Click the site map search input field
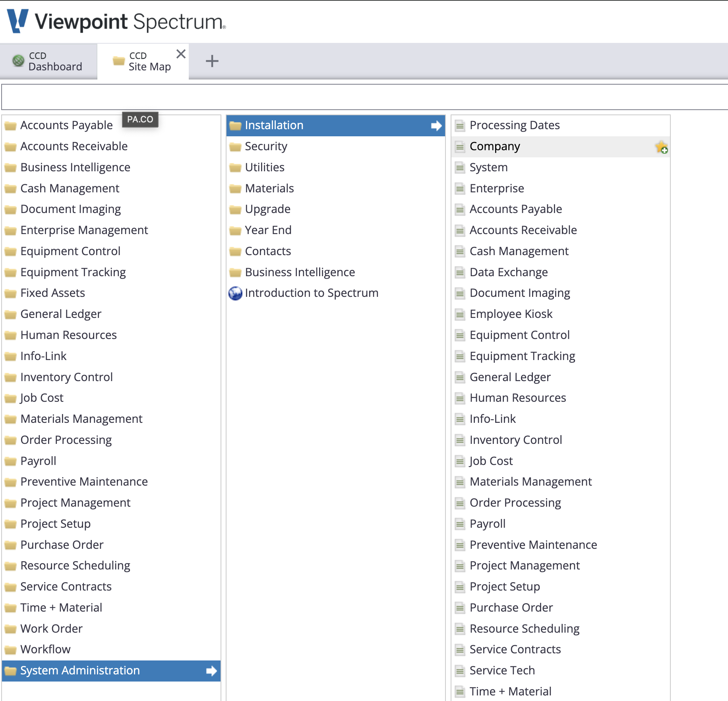The width and height of the screenshot is (728, 701). pyautogui.click(x=365, y=97)
